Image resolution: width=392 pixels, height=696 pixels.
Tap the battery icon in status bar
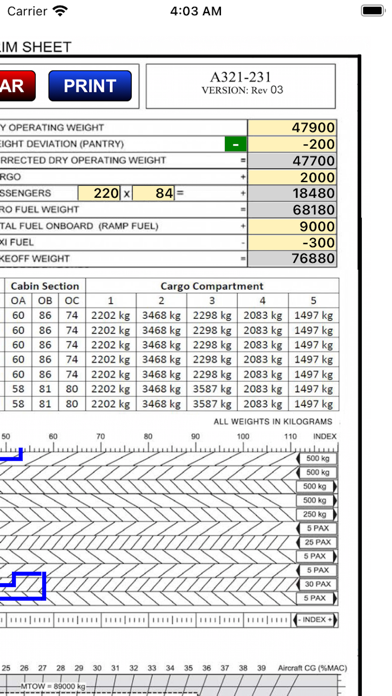point(372,11)
